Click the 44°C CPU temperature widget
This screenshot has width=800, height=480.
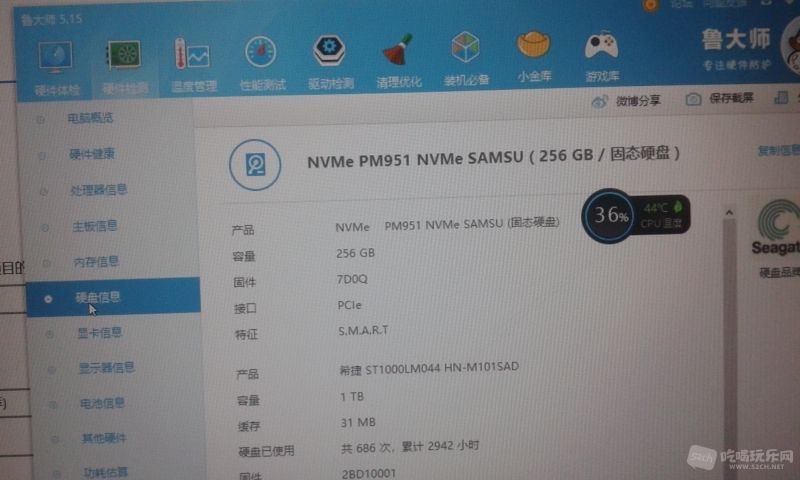click(662, 215)
